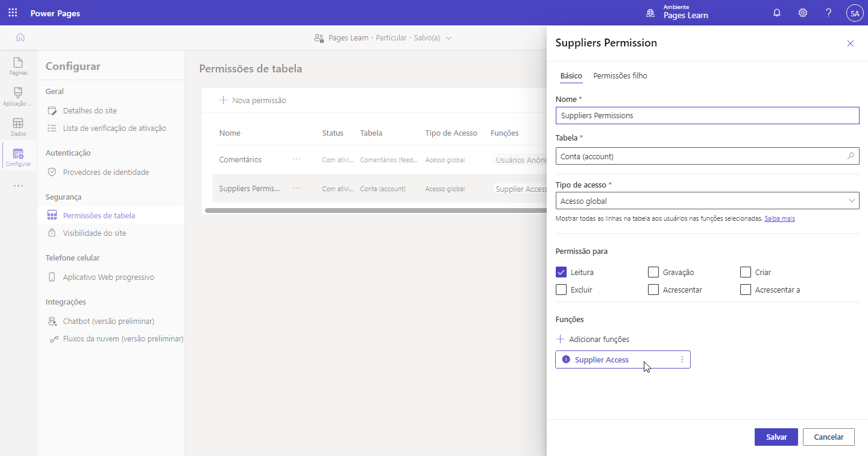
Task: Open the Saiba mais link
Action: click(x=779, y=218)
